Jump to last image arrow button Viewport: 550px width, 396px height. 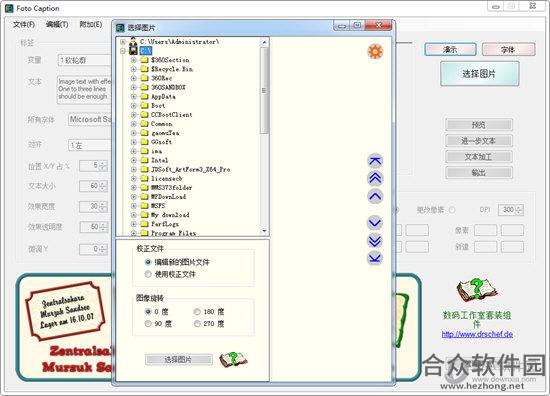click(375, 258)
